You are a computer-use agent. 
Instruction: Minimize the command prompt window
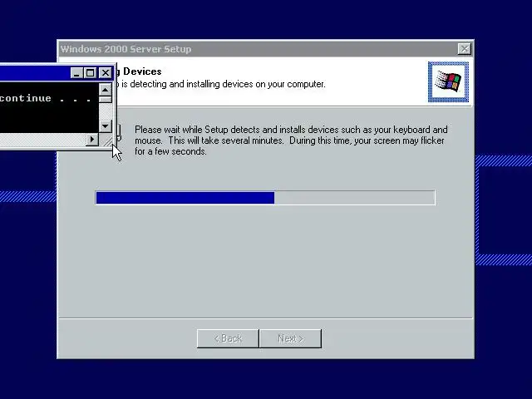click(x=76, y=72)
